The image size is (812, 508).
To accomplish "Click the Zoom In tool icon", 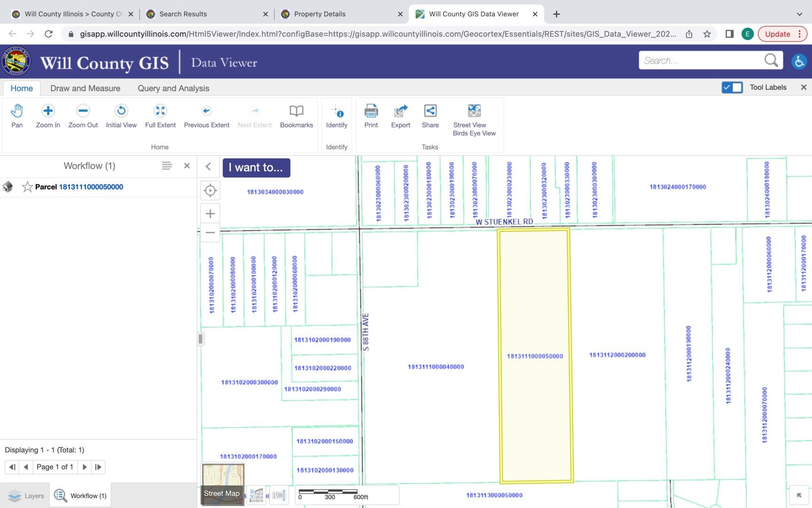I will [x=48, y=111].
